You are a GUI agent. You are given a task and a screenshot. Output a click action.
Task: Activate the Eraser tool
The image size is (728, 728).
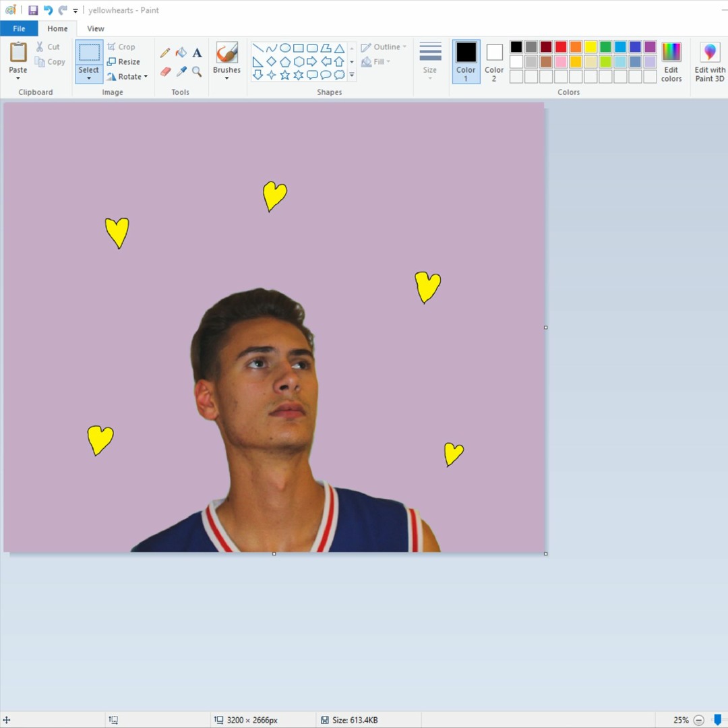(165, 71)
